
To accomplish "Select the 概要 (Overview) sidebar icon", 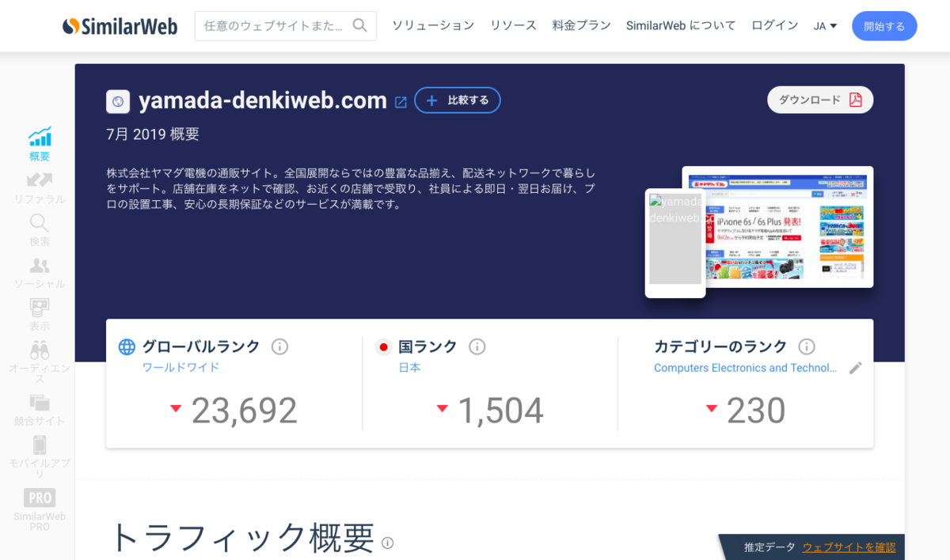I will (x=38, y=138).
